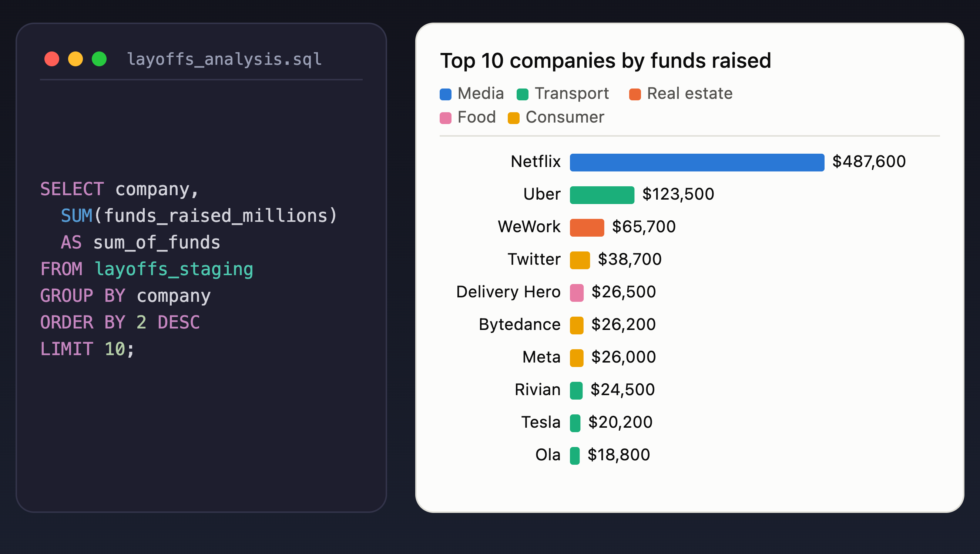Click the green Rivian bar

pyautogui.click(x=576, y=391)
